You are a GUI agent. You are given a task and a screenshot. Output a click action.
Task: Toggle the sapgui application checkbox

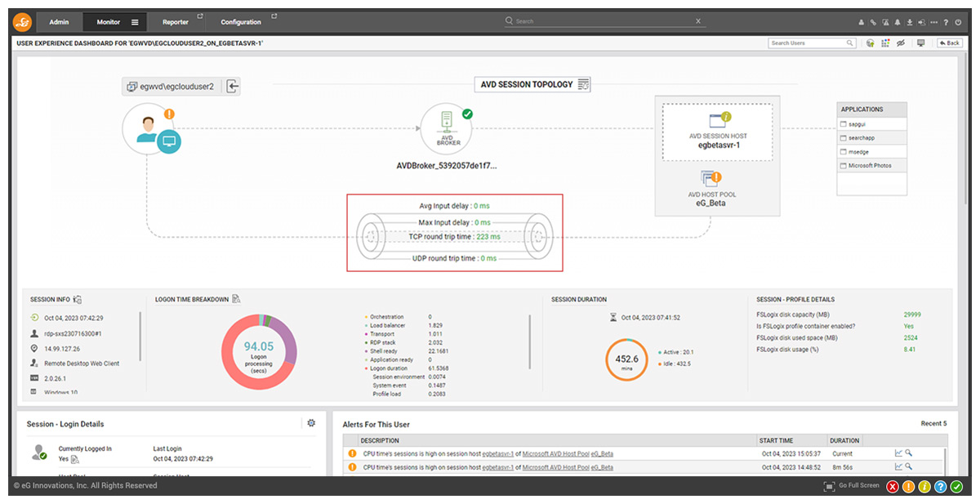844,124
